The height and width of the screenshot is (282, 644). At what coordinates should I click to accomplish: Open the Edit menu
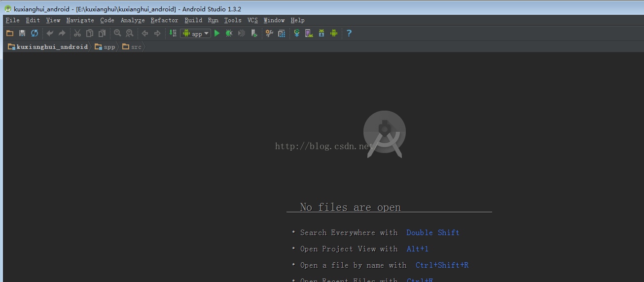pyautogui.click(x=33, y=20)
